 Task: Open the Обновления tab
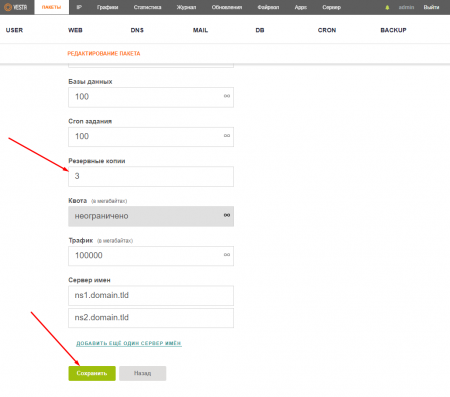(x=227, y=7)
